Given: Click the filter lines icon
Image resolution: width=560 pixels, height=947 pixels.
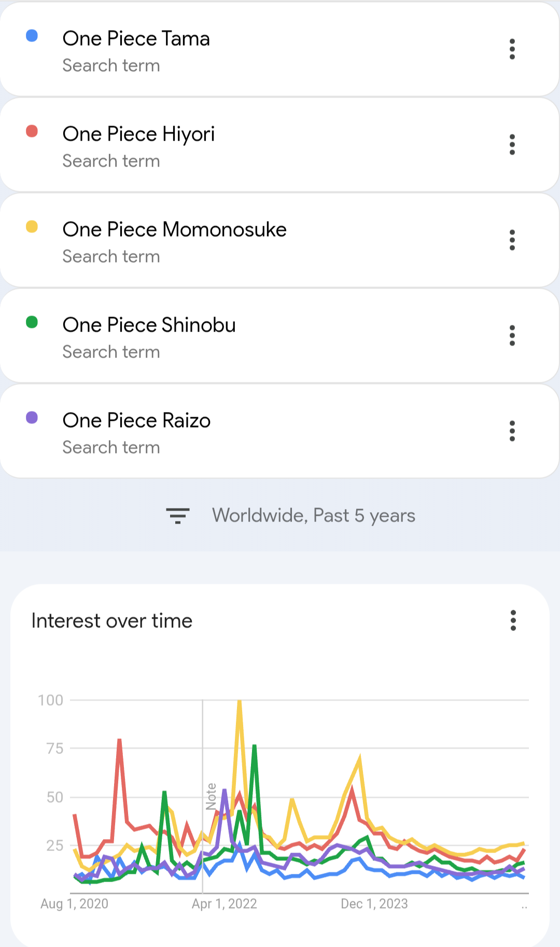Looking at the screenshot, I should coord(177,516).
